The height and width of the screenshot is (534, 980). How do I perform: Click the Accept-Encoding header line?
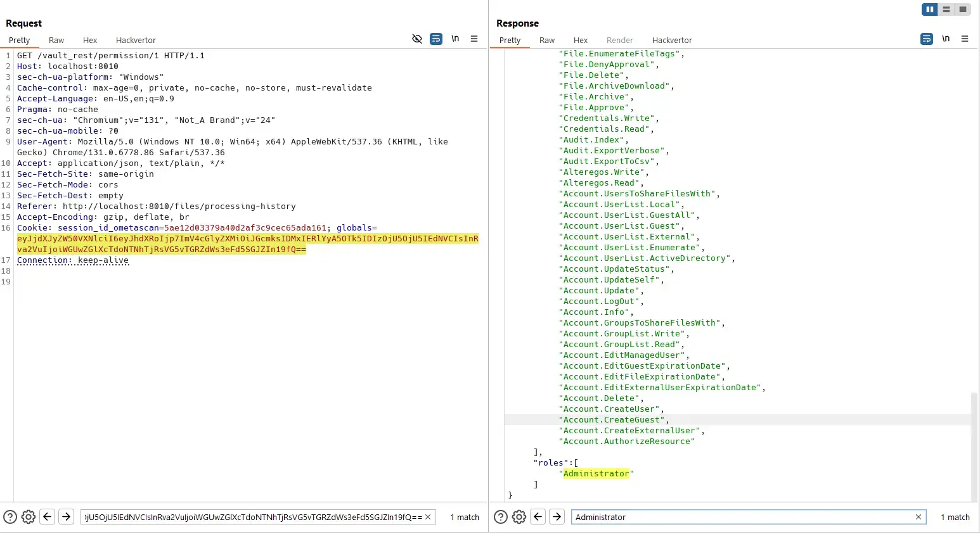(x=103, y=217)
